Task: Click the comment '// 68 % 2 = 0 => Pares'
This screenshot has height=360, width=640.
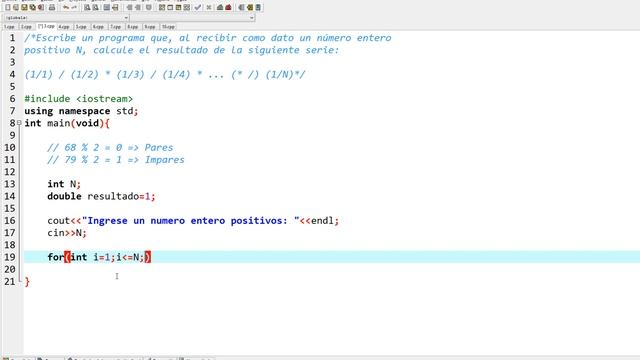Action: pos(110,147)
